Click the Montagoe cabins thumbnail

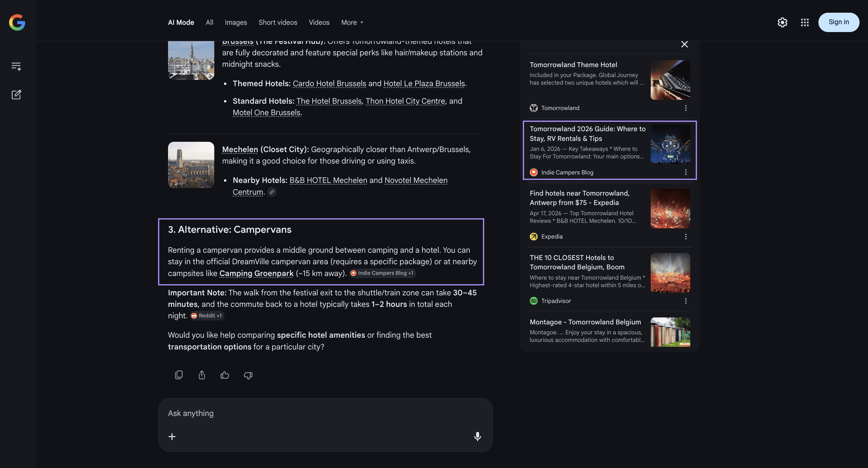point(670,332)
